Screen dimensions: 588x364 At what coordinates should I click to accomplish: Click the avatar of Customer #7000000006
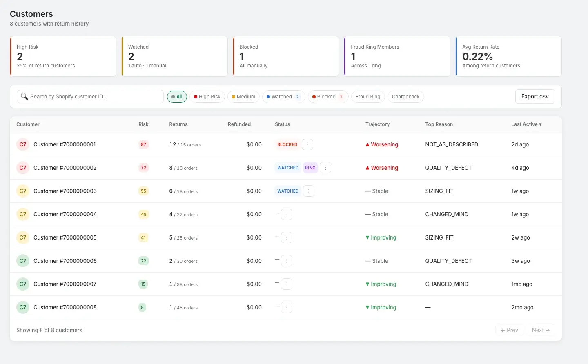tap(23, 261)
